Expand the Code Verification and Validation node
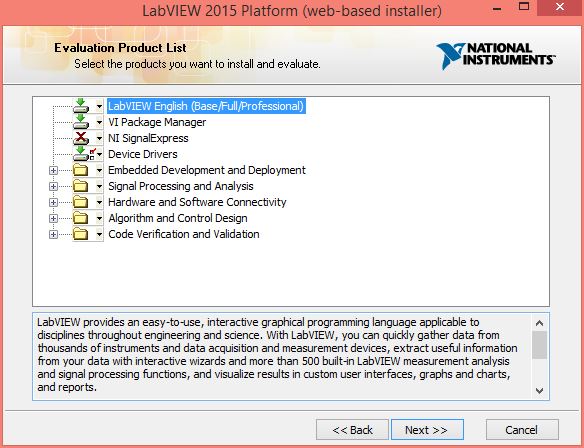Viewport: 584px width, 448px height. (53, 234)
